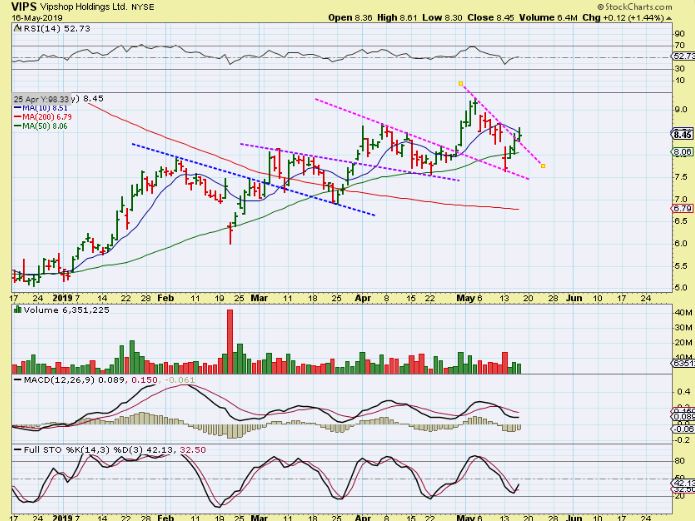Screen dimensions: 695x521
Task: Click the 6.79 MA200 tag on price axis
Action: 683,208
